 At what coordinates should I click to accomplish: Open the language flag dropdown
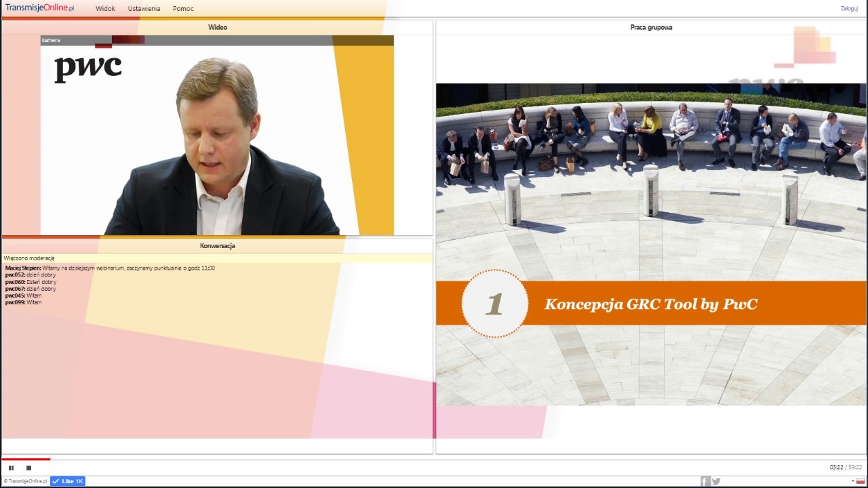click(x=859, y=481)
